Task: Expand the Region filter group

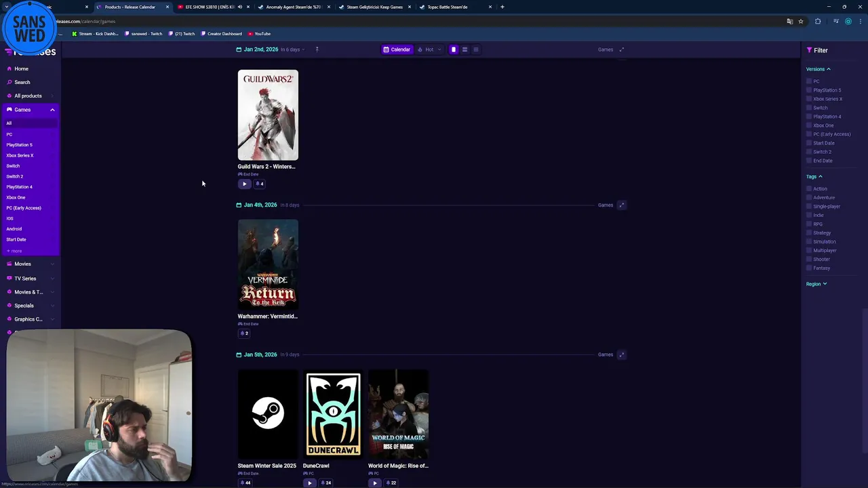Action: (x=816, y=284)
